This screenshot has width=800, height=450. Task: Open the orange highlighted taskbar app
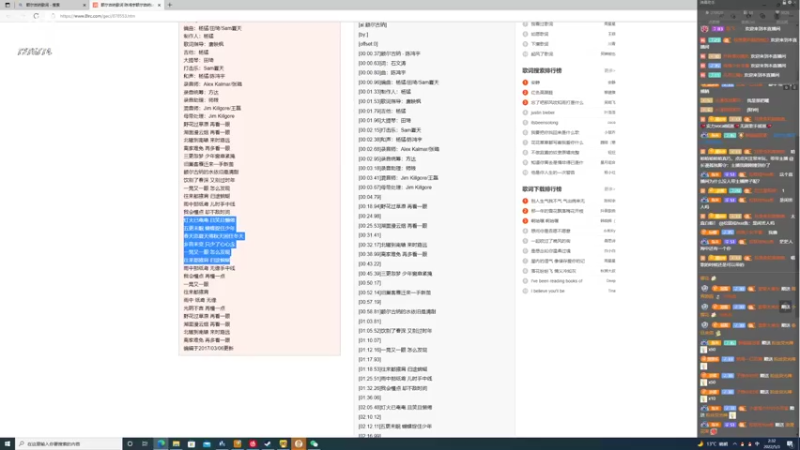coord(298,444)
